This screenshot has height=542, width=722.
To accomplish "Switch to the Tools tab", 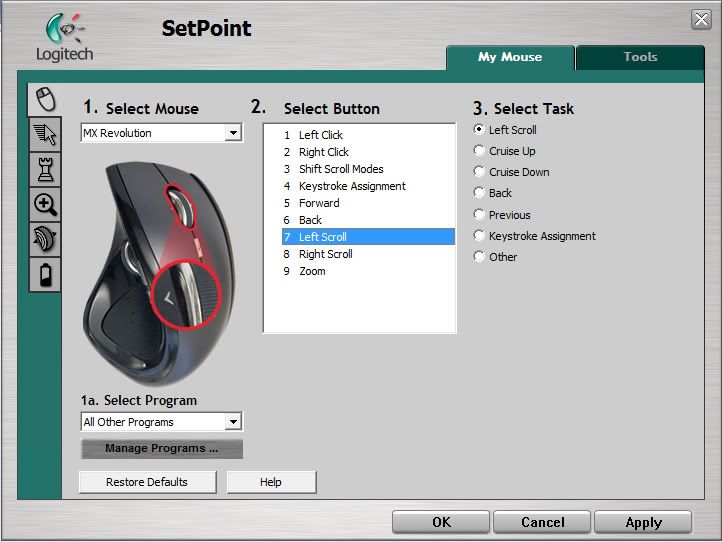I will (640, 58).
